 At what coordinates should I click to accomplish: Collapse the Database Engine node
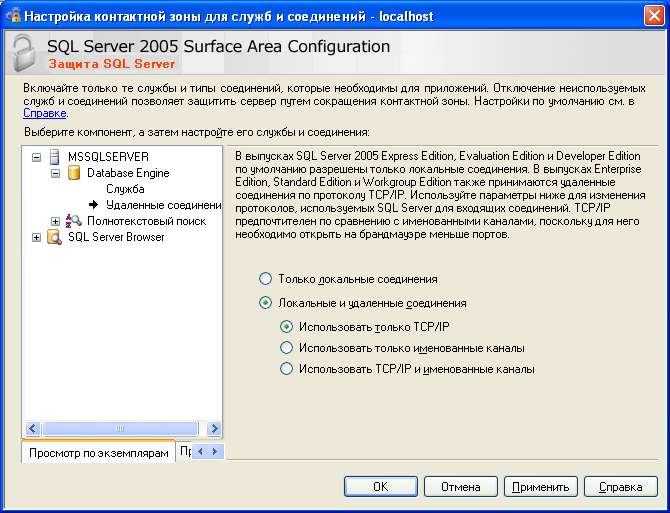click(56, 173)
